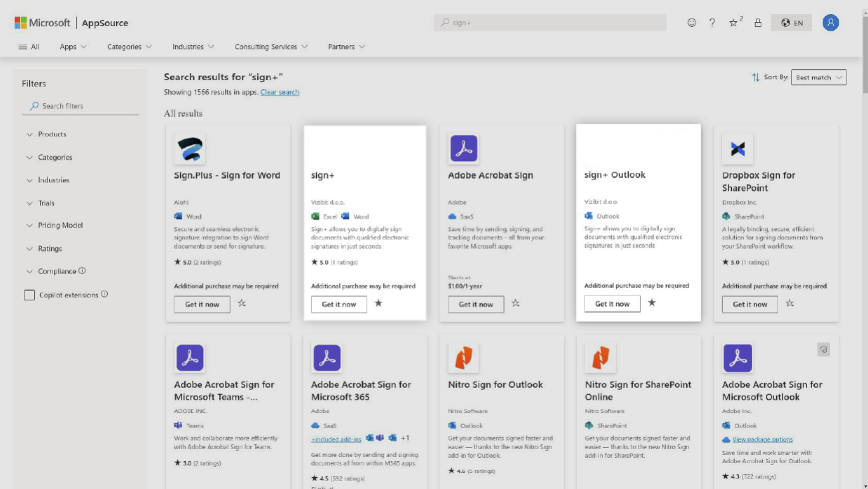This screenshot has height=489, width=868.
Task: Click the Microsoft logo
Action: [43, 23]
